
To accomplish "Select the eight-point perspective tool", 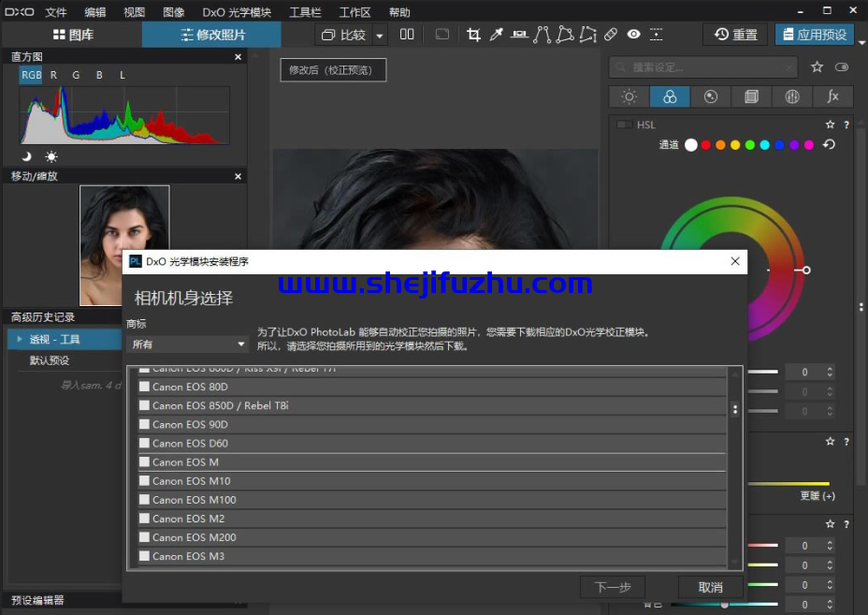I will (x=588, y=35).
